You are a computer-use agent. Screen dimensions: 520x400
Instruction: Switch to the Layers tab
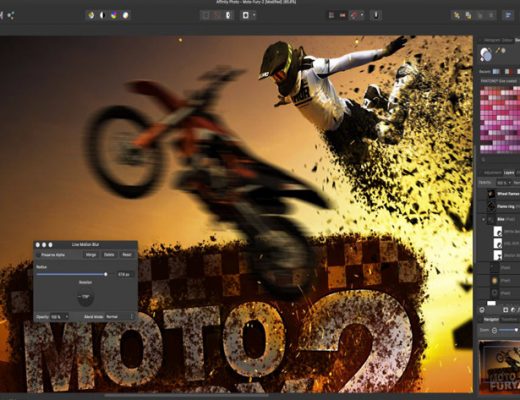(509, 173)
